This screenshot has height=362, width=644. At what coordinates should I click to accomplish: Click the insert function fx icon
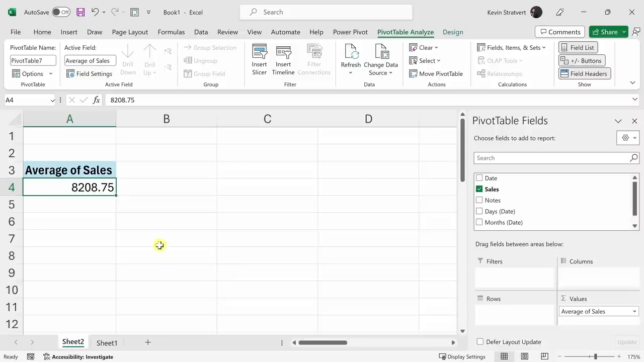(x=96, y=100)
